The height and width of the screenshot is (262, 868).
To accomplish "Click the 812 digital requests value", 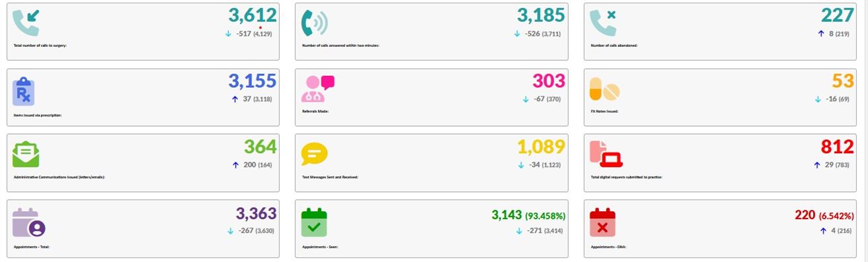I will (838, 147).
